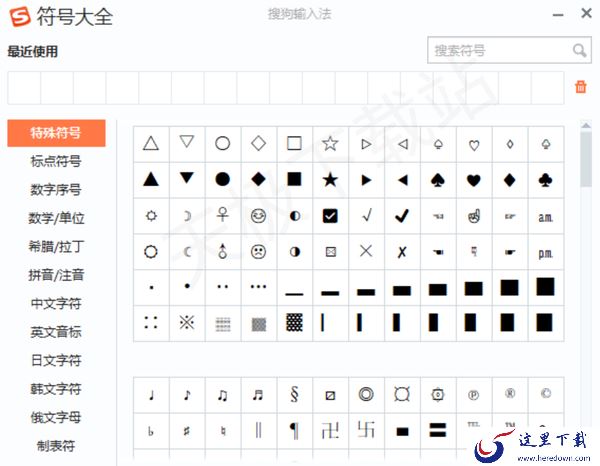Pick the beamed eighth notes symbol

pos(222,395)
